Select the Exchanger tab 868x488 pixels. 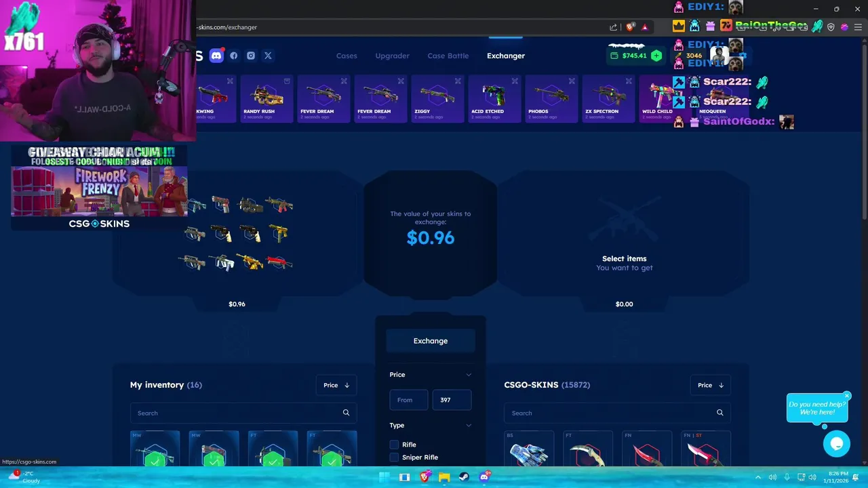(506, 56)
